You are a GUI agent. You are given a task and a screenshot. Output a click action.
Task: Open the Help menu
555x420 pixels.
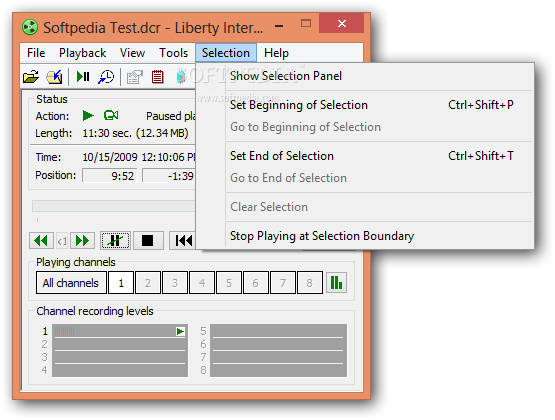pos(276,53)
